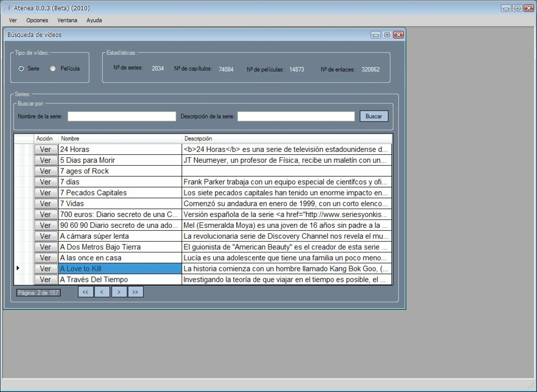Open the Ayuda menu
Screen dimensions: 537x392
(x=94, y=20)
